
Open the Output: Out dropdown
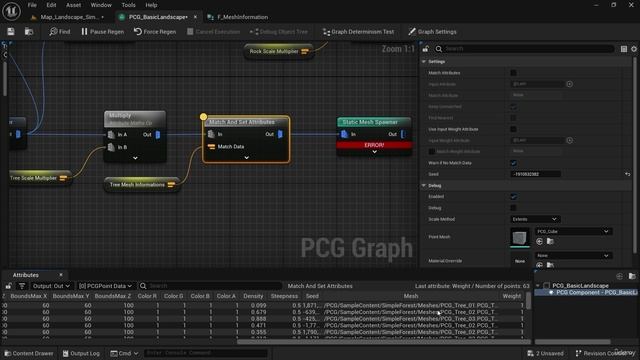pos(51,286)
